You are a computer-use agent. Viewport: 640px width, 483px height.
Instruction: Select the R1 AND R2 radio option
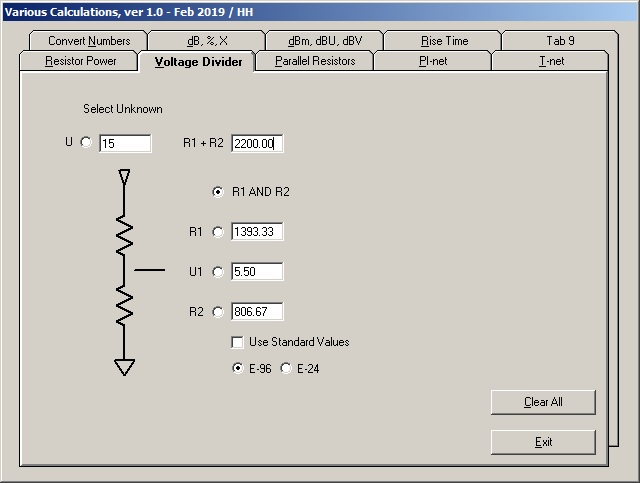[218, 191]
